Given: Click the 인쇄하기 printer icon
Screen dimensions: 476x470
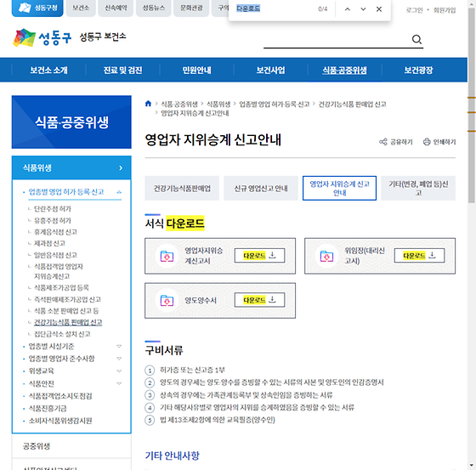Looking at the screenshot, I should point(427,141).
